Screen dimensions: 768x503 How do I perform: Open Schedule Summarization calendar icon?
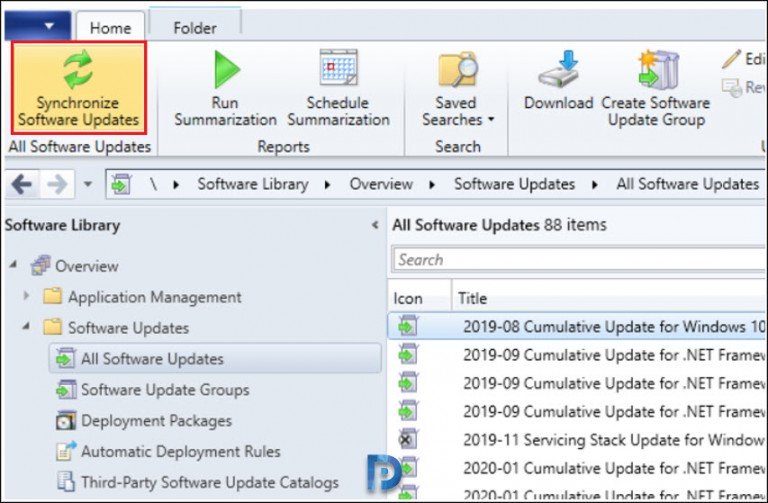coord(338,67)
